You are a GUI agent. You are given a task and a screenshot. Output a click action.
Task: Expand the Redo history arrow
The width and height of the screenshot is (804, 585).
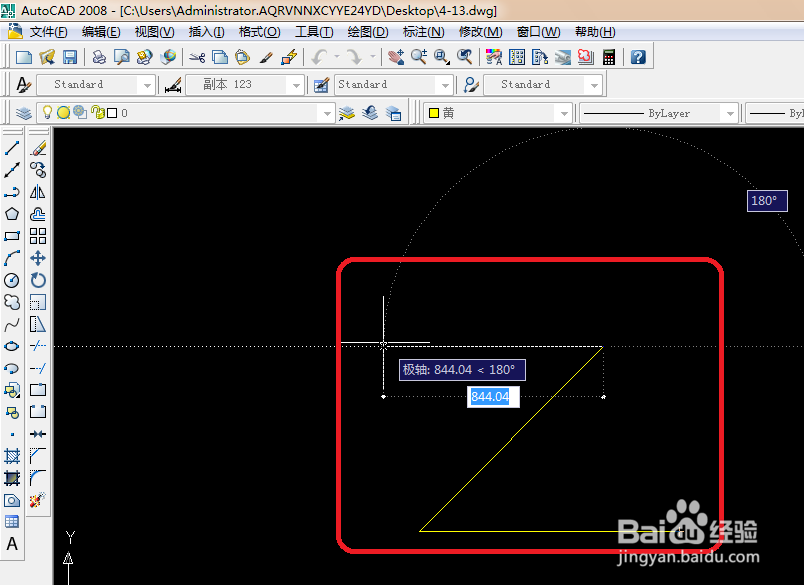point(373,57)
